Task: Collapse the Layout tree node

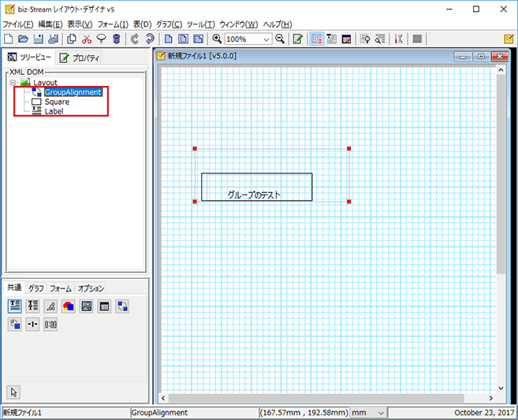Action: (13, 82)
